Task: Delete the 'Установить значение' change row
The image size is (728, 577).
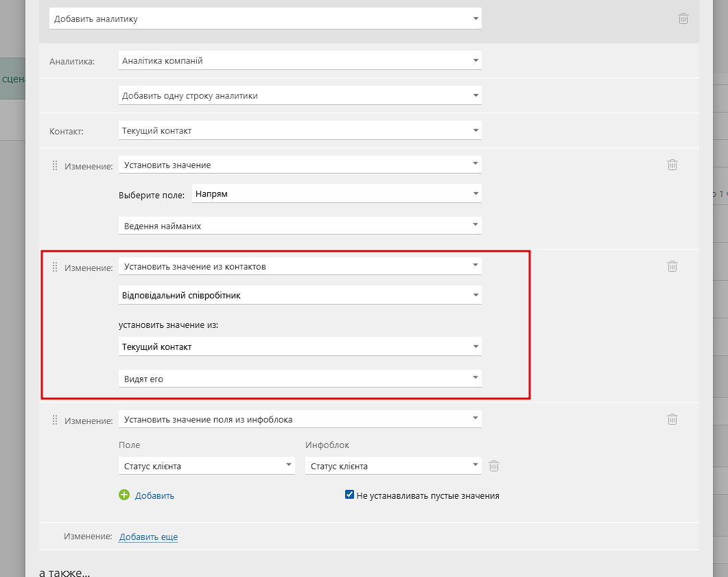Action: coord(672,165)
